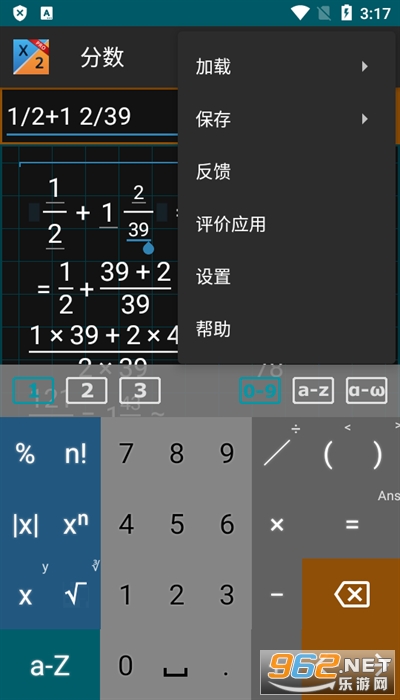The height and width of the screenshot is (700, 400).
Task: Select the a-z letter keyboard
Action: coord(313,391)
